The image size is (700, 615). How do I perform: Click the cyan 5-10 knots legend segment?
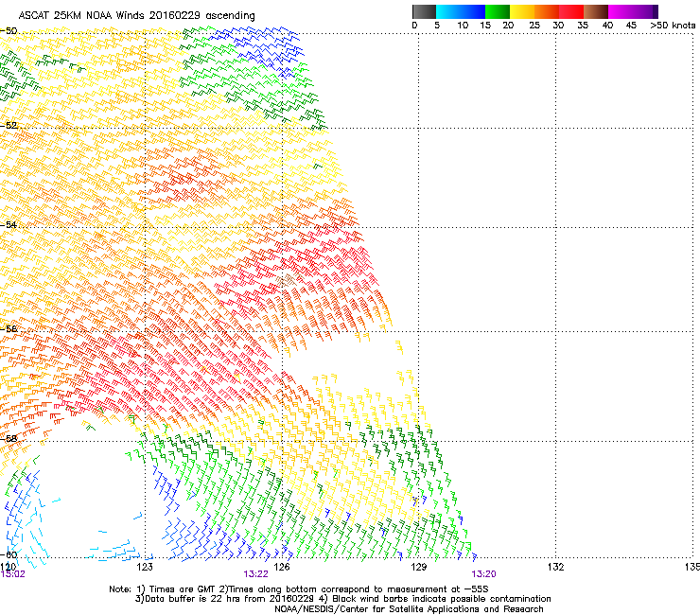448,11
